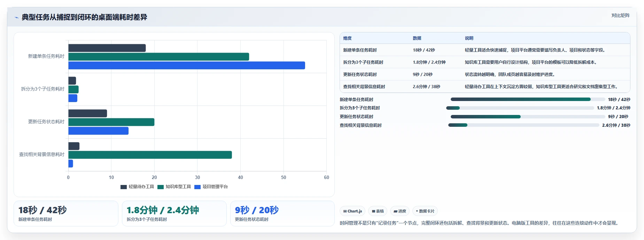
Task: Click the 数据卡片 chip
Action: (x=425, y=211)
